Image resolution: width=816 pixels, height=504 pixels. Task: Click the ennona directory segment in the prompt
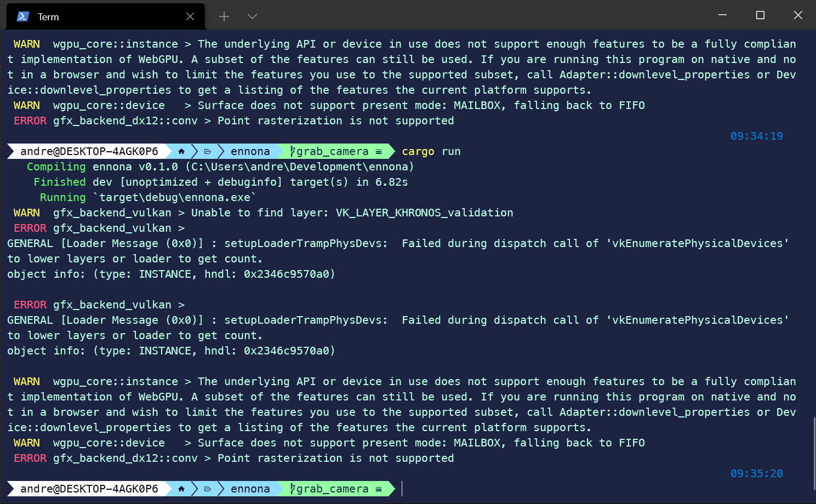pyautogui.click(x=250, y=151)
